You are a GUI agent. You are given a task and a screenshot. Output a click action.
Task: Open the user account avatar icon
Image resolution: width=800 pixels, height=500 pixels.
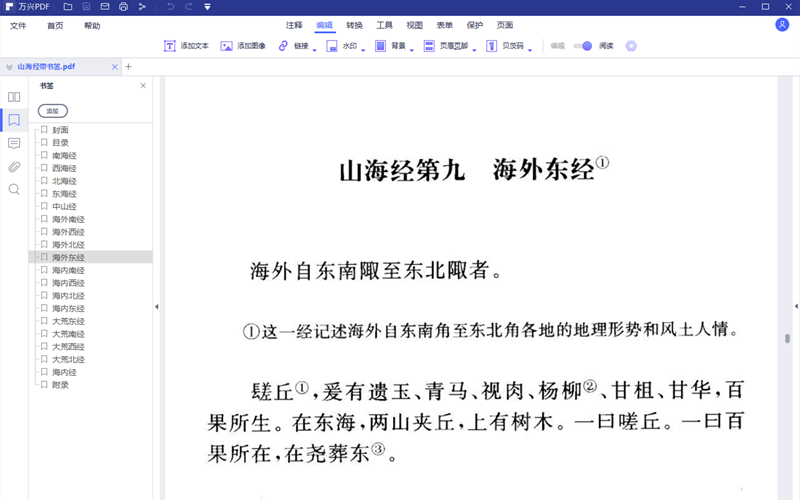[x=782, y=25]
